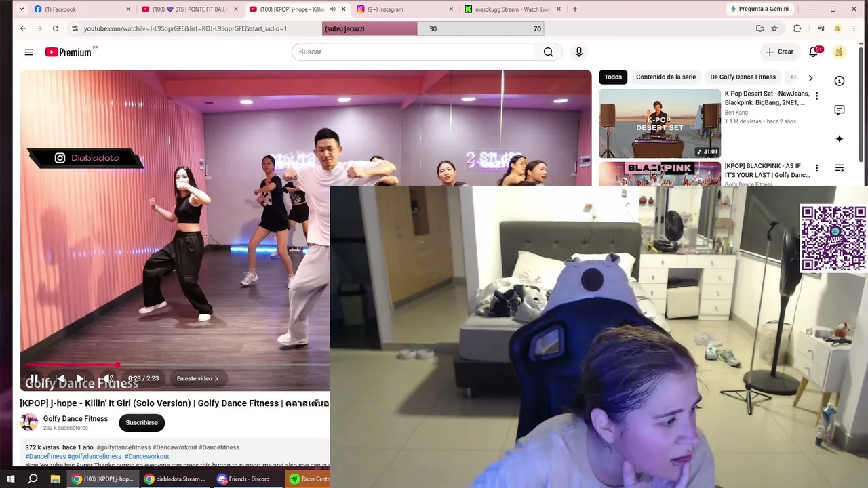Reload the current page
868x488 pixels.
click(56, 28)
